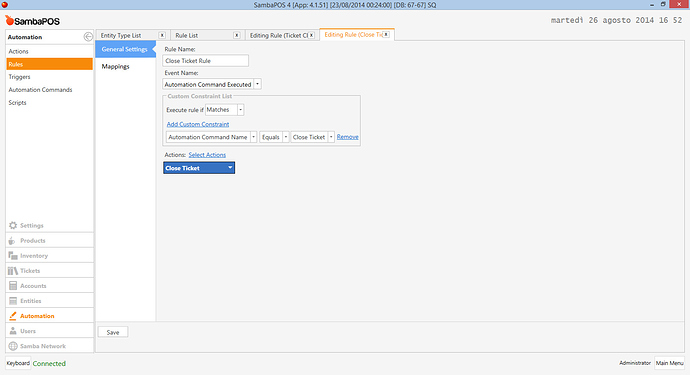Minimize the SambaPOS window
The width and height of the screenshot is (690, 375).
tap(652, 4)
